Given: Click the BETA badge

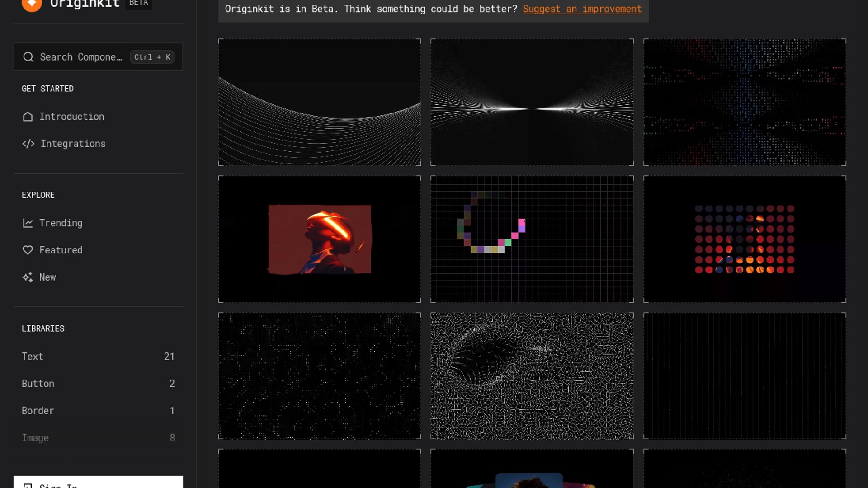Looking at the screenshot, I should click(x=138, y=3).
